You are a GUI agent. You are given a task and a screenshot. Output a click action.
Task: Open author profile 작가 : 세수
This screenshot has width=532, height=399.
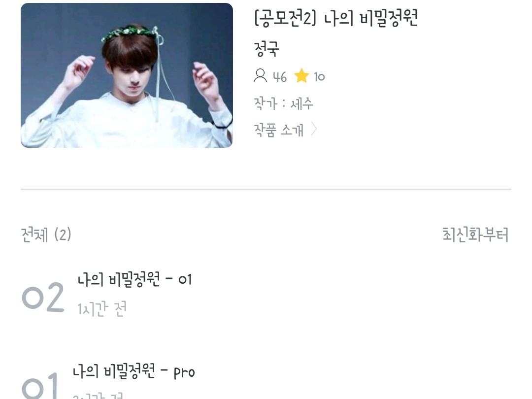[x=283, y=103]
